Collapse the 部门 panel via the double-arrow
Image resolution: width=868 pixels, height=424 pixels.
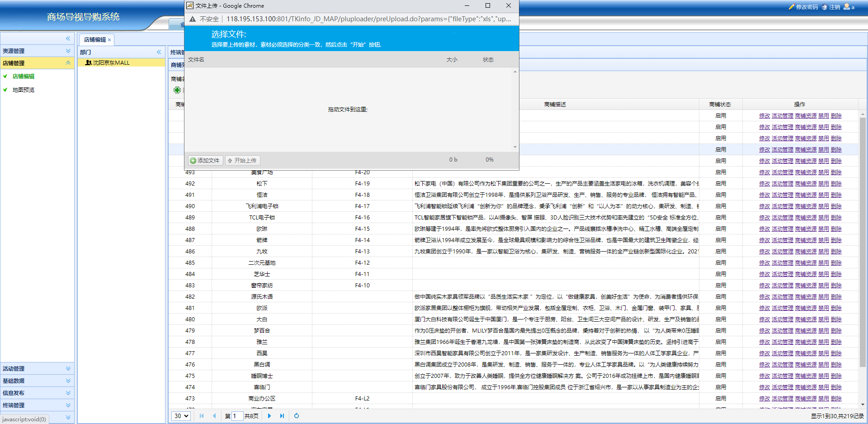159,52
